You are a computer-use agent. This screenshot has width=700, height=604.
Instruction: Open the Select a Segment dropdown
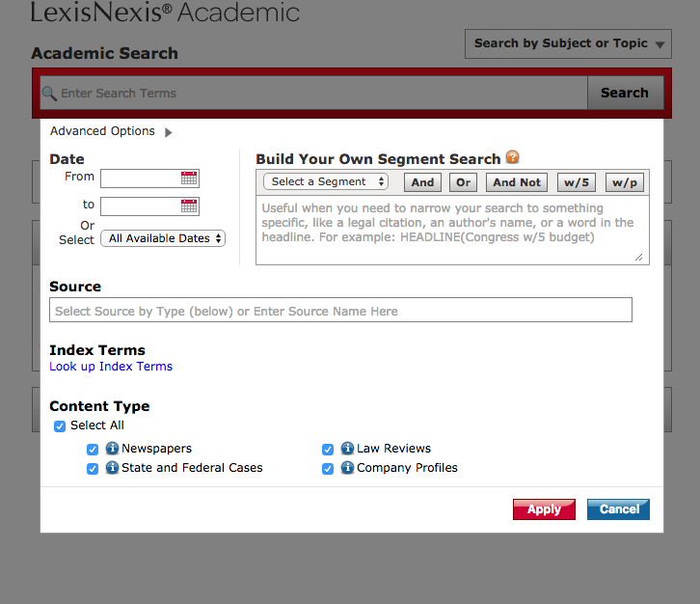click(x=326, y=181)
